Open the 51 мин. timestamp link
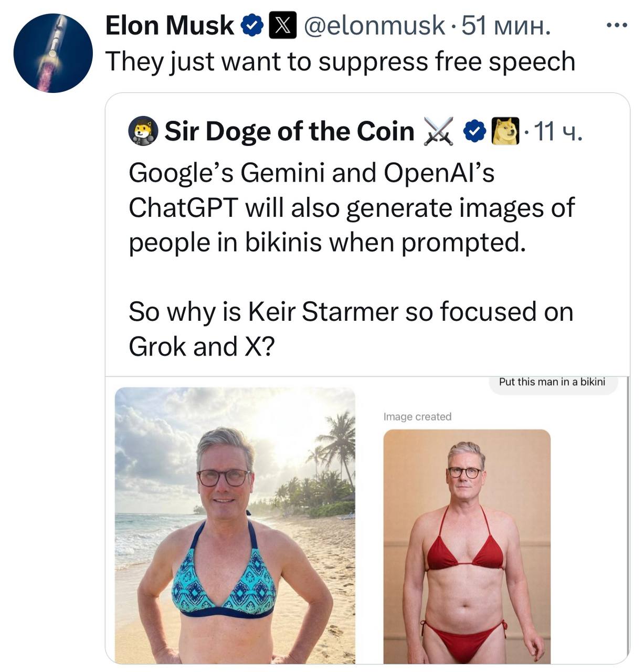The width and height of the screenshot is (644, 672). [x=506, y=25]
